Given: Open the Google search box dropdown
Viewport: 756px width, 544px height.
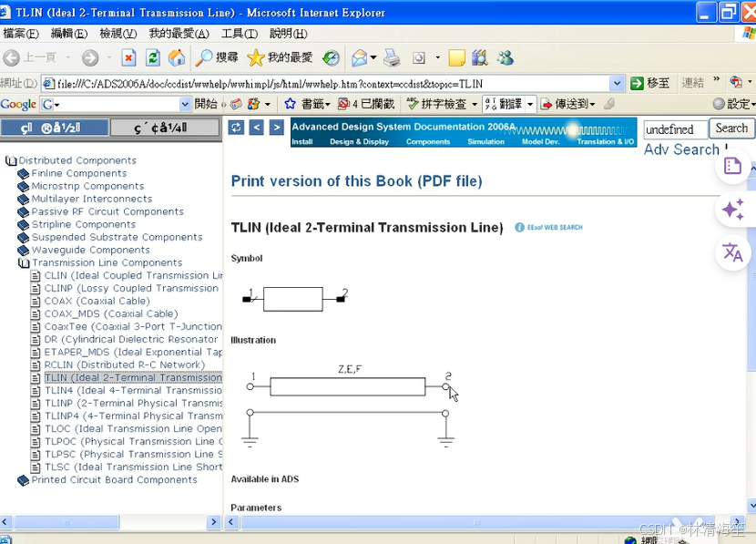Looking at the screenshot, I should pos(185,104).
